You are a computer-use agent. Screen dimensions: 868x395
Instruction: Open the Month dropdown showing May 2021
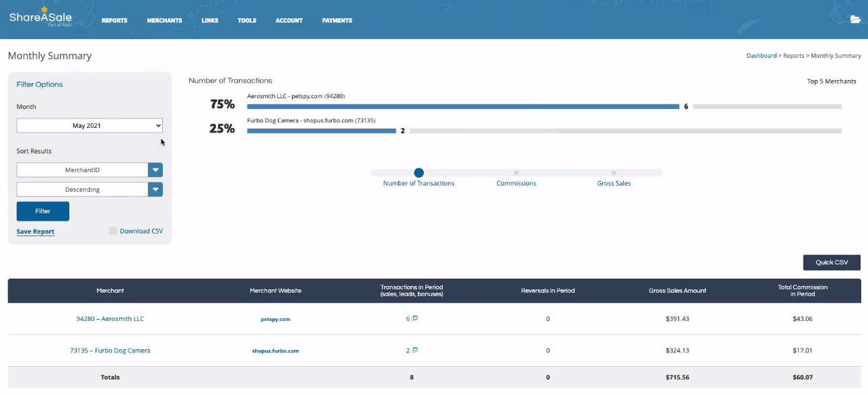(x=89, y=126)
